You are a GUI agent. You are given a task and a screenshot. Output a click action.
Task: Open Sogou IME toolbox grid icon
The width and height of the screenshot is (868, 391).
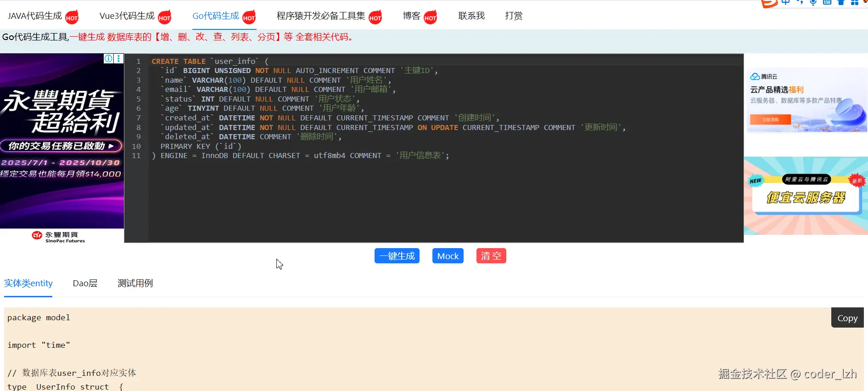(x=854, y=2)
